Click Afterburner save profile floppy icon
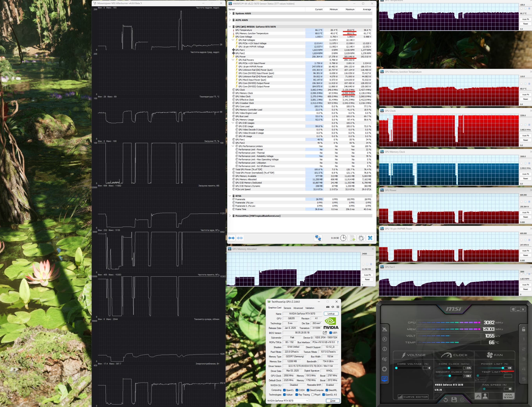 point(454,400)
